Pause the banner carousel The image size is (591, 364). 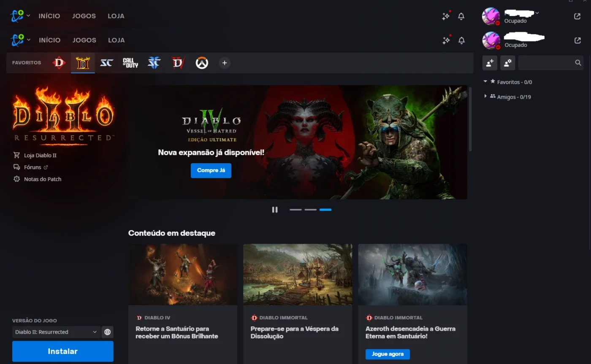[275, 210]
